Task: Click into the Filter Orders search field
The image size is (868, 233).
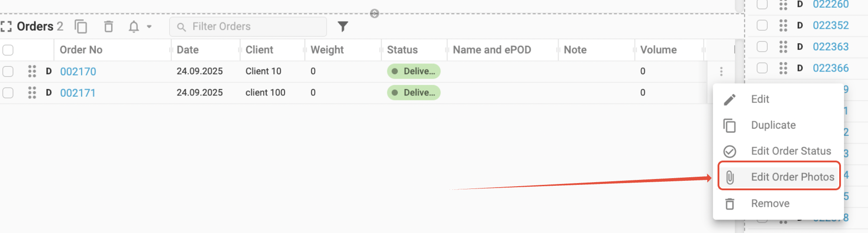Action: pyautogui.click(x=248, y=27)
